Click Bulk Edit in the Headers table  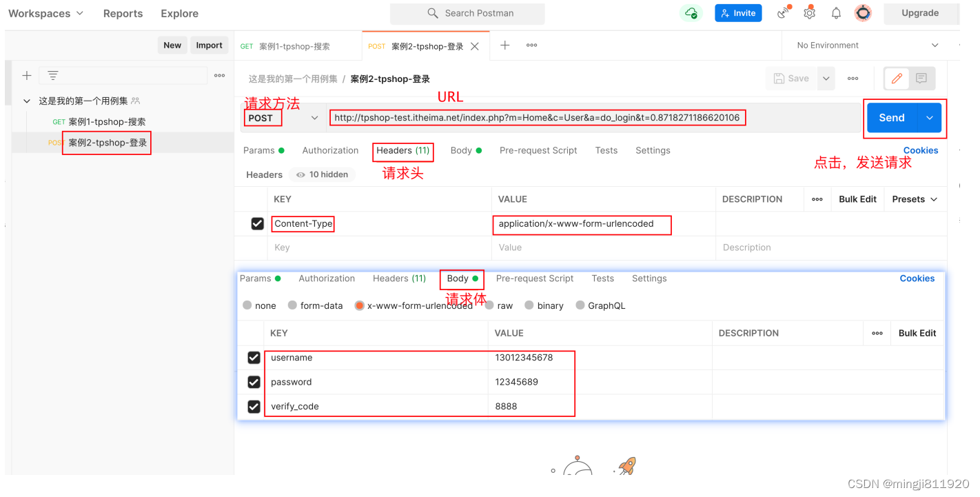(x=857, y=199)
